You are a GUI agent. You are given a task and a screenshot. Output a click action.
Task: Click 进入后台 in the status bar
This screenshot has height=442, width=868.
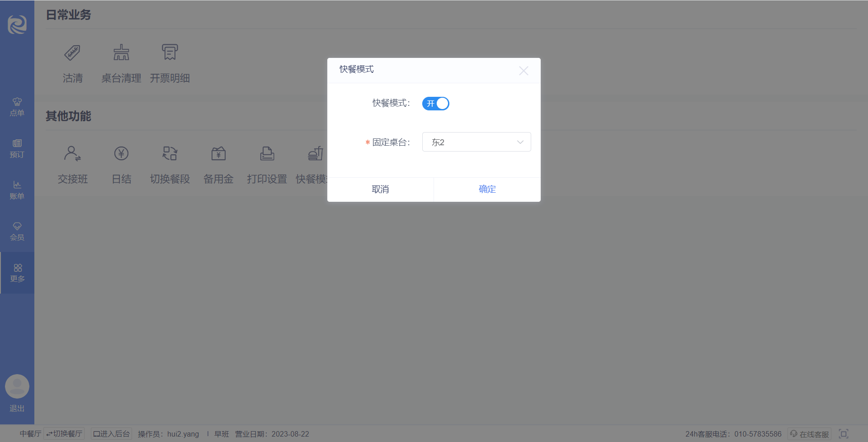pyautogui.click(x=111, y=434)
